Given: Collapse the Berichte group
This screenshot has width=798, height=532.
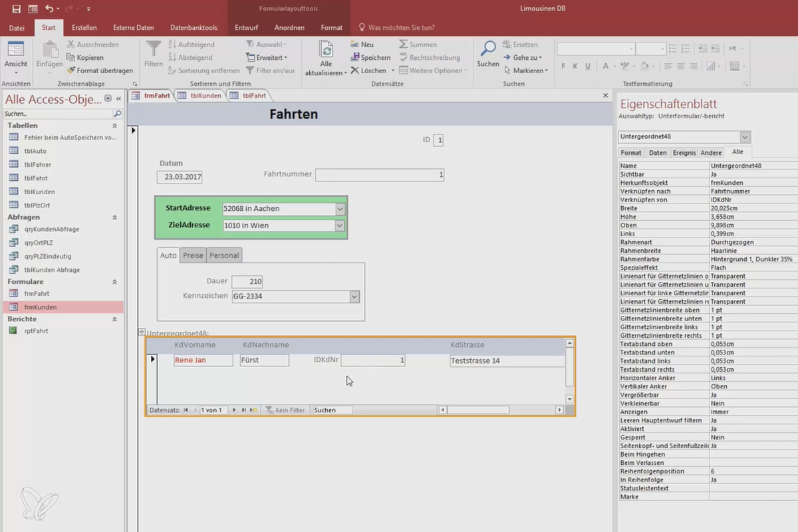Looking at the screenshot, I should pos(114,319).
